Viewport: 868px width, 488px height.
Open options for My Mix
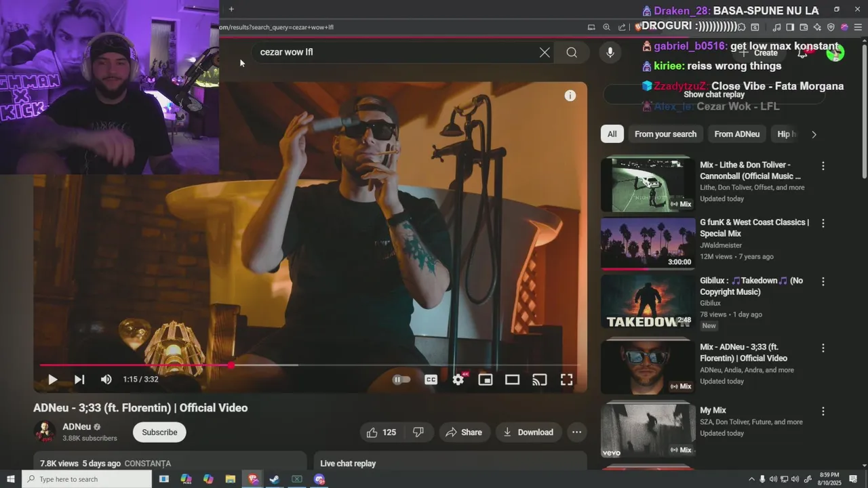pos(823,411)
